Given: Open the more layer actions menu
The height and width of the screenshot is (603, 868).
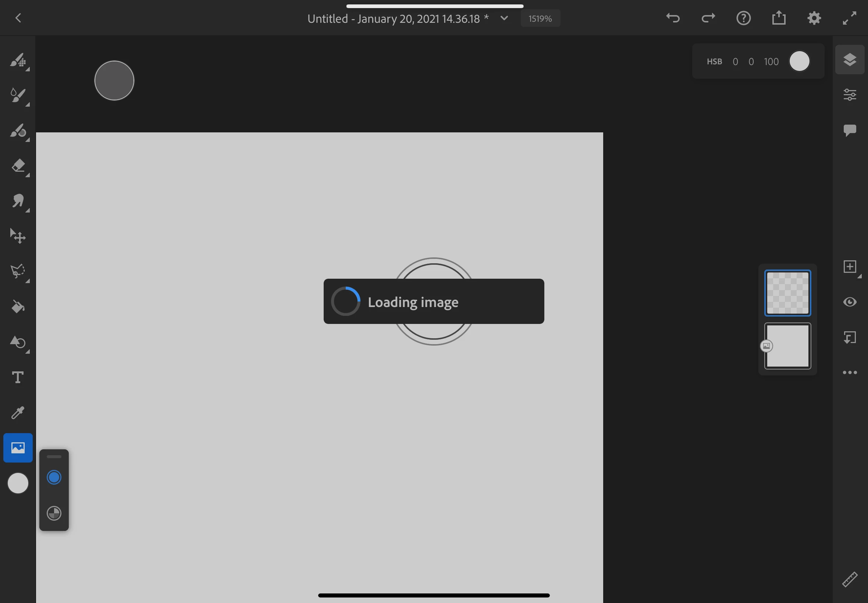Looking at the screenshot, I should click(850, 372).
